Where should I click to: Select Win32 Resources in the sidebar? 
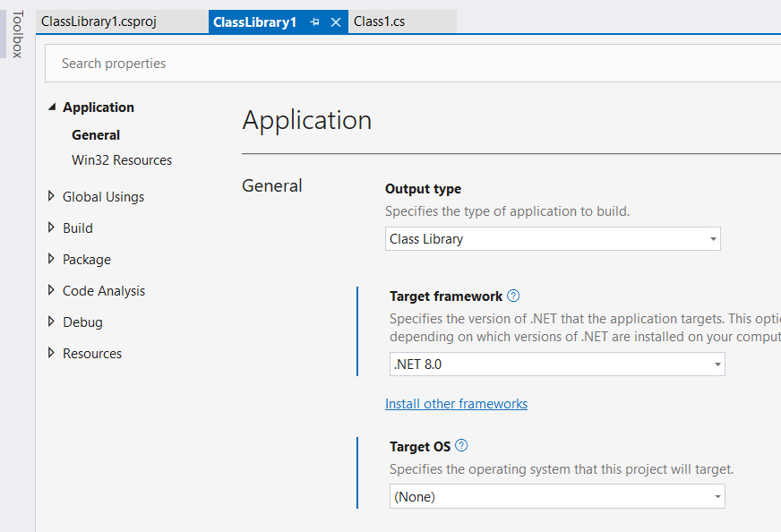click(122, 160)
